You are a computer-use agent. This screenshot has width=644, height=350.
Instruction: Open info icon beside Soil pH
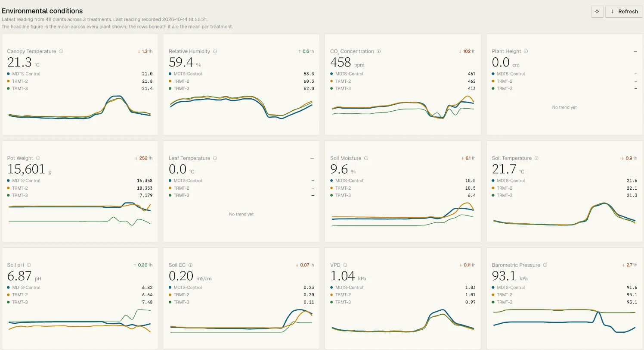[29, 265]
